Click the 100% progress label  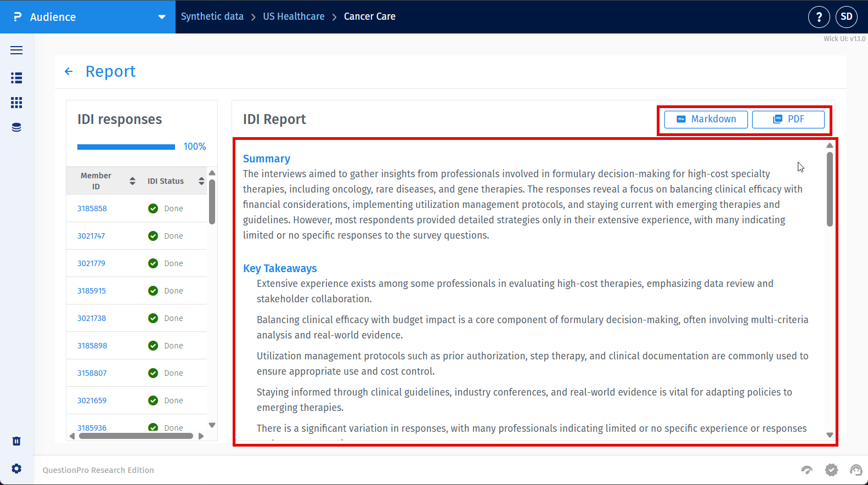pos(195,146)
